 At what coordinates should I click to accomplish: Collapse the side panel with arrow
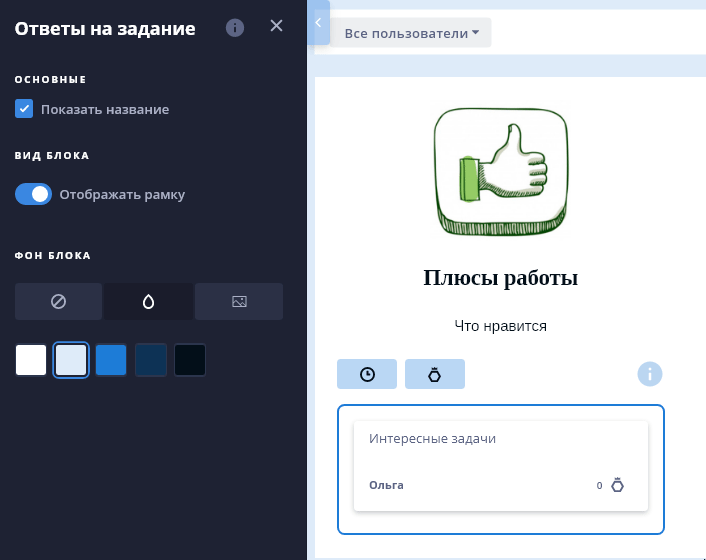319,23
